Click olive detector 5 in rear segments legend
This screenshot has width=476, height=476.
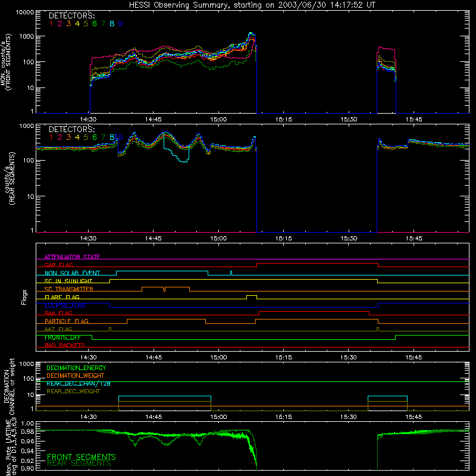point(86,137)
